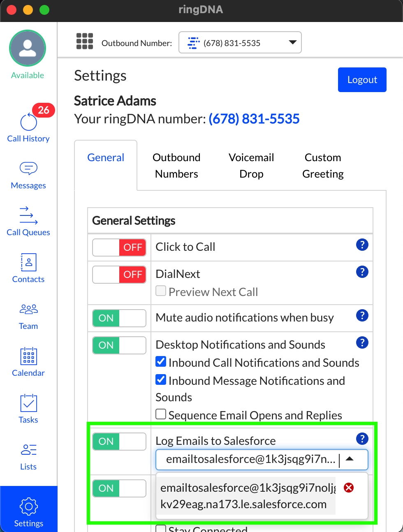Switch to the Custom Greeting tab
This screenshot has width=403, height=532.
click(323, 166)
